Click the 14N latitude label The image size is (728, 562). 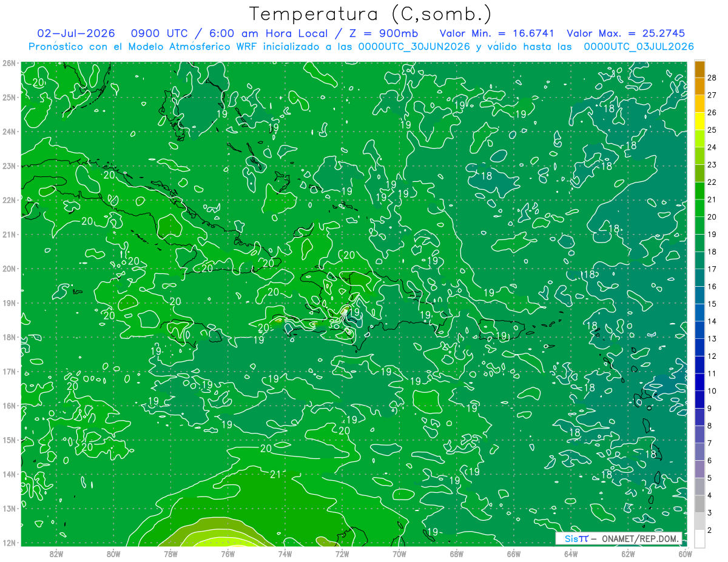point(8,474)
